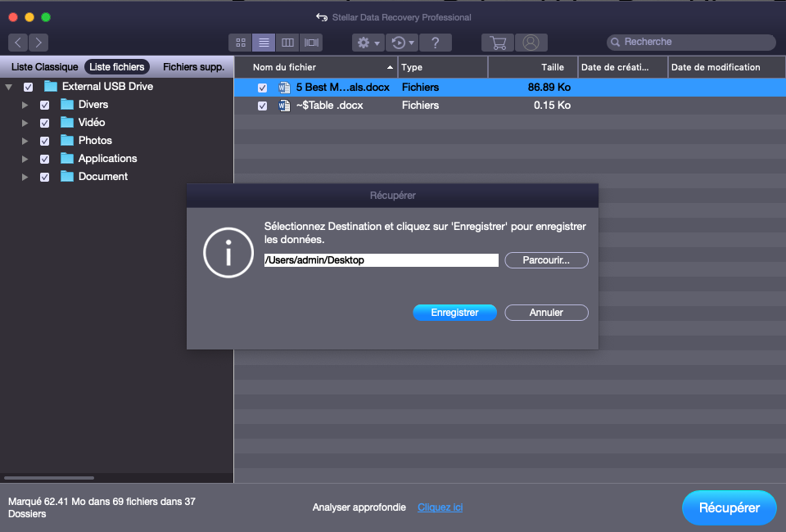Open the settings gear dropdown
The width and height of the screenshot is (786, 532).
(367, 43)
